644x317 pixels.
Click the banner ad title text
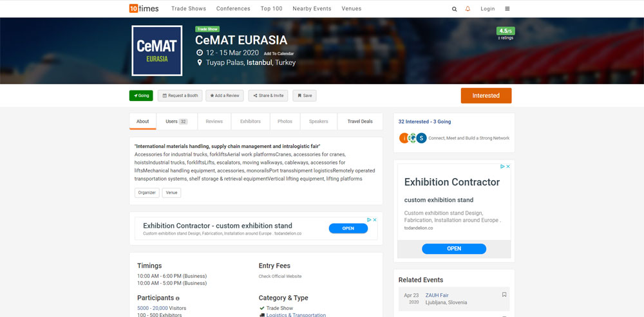[x=218, y=226]
